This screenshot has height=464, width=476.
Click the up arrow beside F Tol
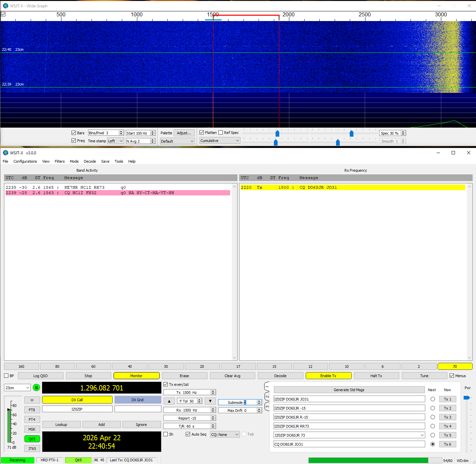pyautogui.click(x=169, y=401)
